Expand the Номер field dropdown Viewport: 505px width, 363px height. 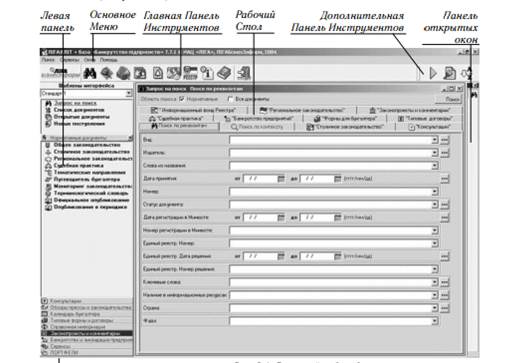[x=434, y=192]
